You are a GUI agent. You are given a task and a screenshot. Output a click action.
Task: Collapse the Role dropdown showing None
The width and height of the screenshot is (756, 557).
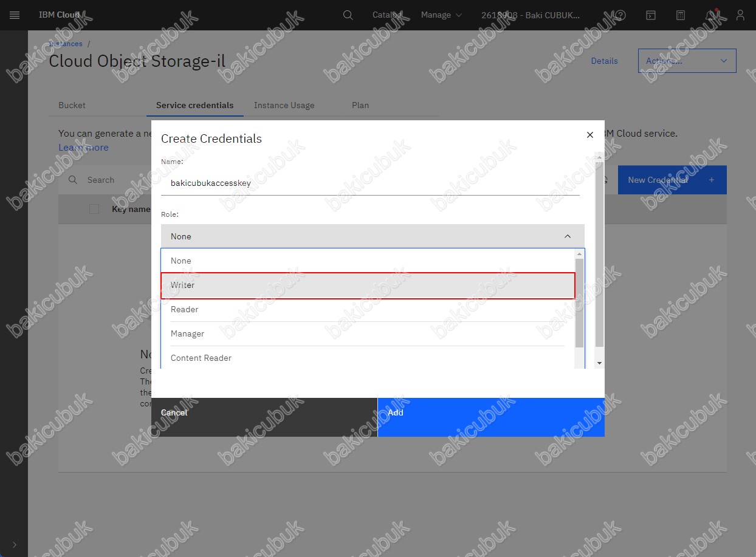(x=373, y=236)
